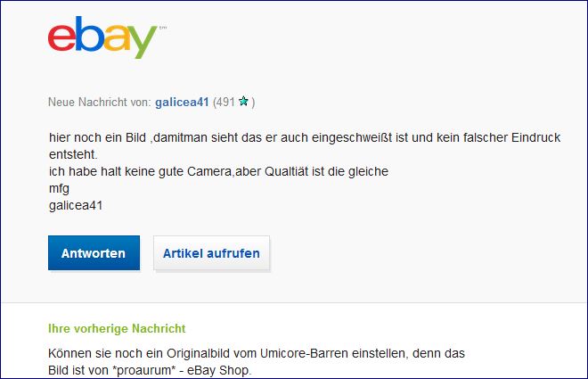Click the galicea41 signature under mfg
Screen dimensions: 588x379
coord(76,205)
